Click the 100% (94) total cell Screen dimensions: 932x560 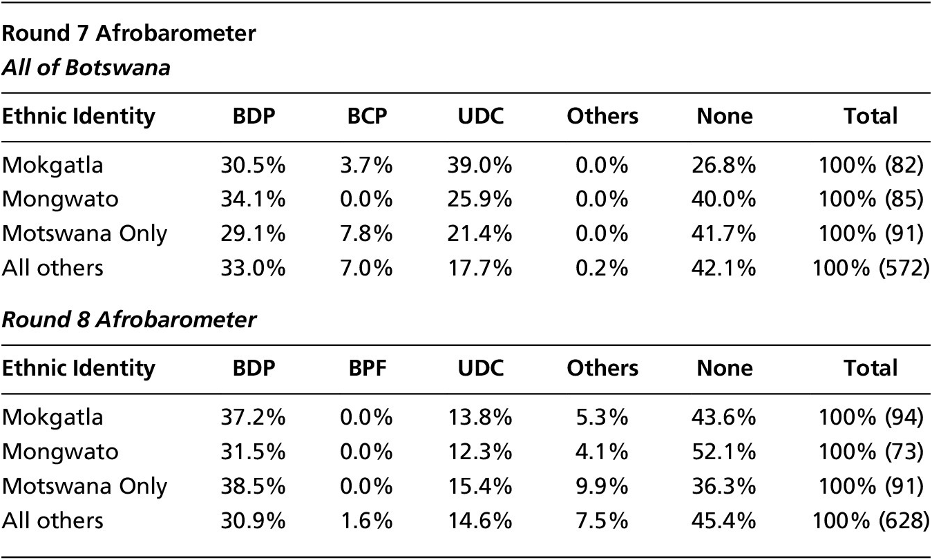pyautogui.click(x=871, y=418)
